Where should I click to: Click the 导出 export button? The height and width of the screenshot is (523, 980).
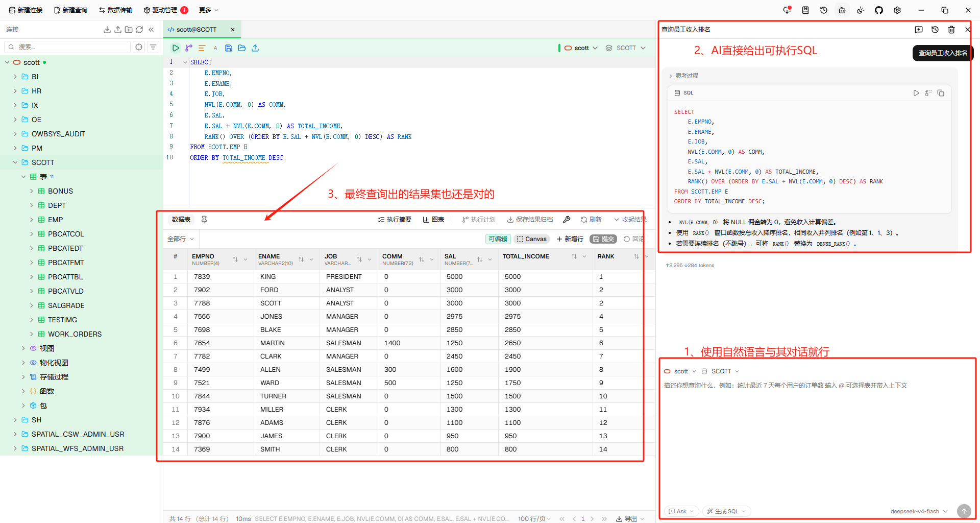point(629,519)
